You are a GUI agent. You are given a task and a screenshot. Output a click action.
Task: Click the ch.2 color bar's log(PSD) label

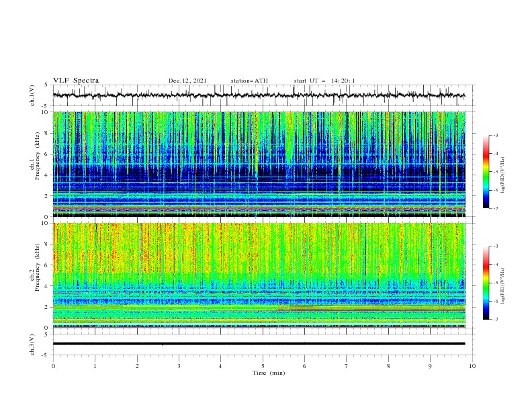click(x=503, y=286)
